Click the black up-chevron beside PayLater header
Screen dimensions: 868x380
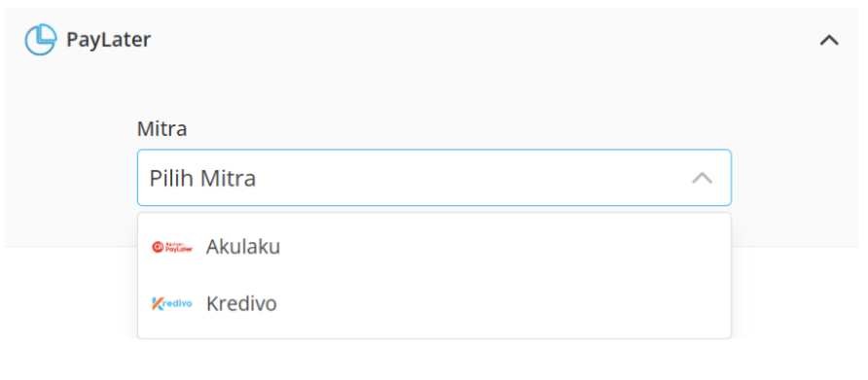(829, 40)
